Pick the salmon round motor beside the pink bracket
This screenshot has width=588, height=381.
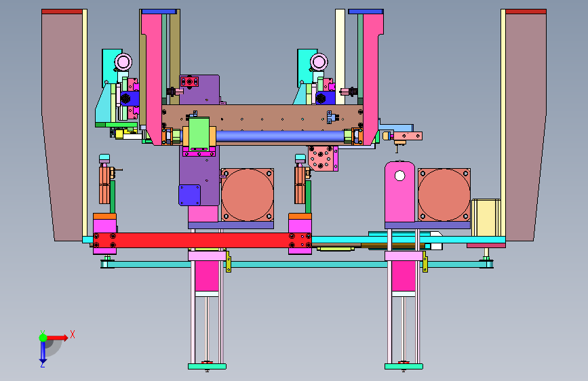(x=444, y=195)
